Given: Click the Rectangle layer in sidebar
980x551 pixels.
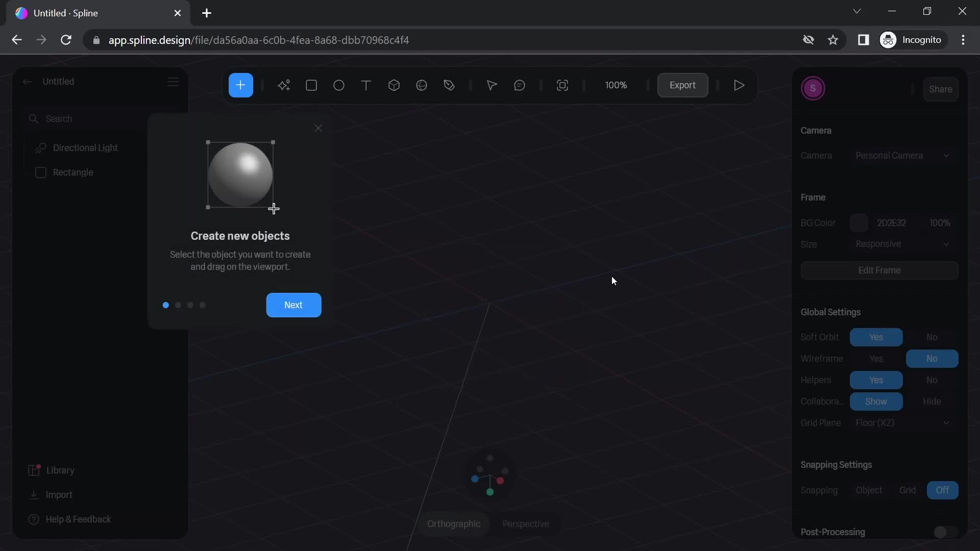Looking at the screenshot, I should tap(72, 171).
